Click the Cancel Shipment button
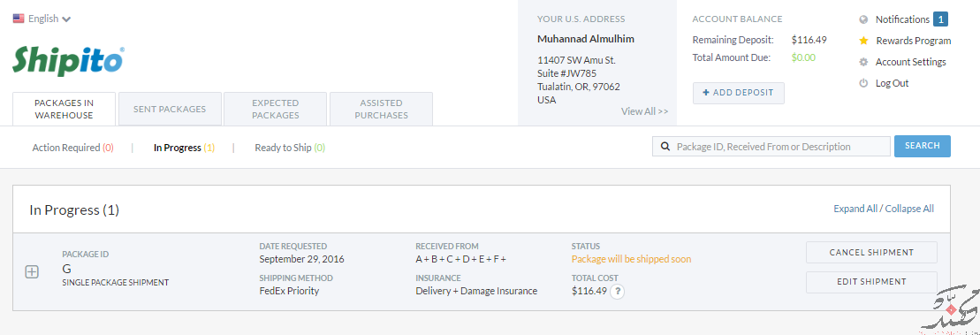The image size is (980, 335). tap(871, 253)
